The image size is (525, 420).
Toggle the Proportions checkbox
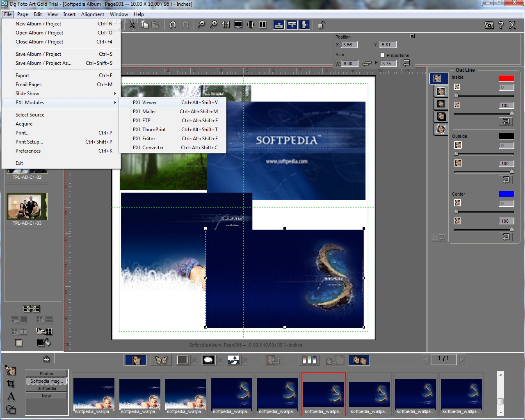pyautogui.click(x=382, y=55)
